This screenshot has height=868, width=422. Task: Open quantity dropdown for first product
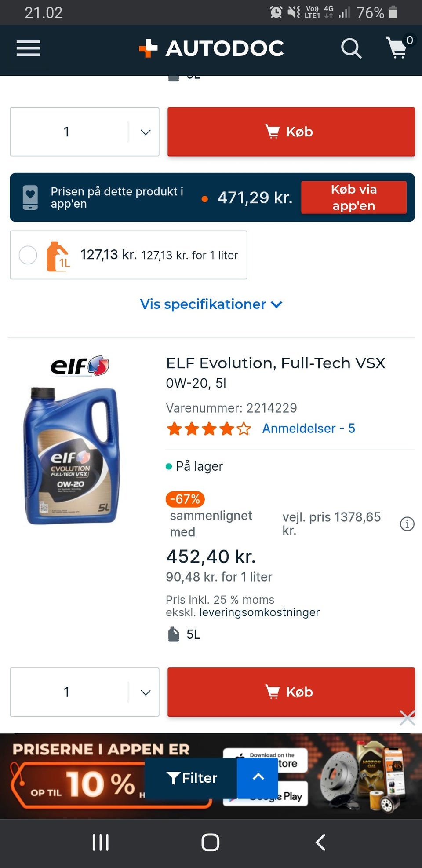[84, 132]
